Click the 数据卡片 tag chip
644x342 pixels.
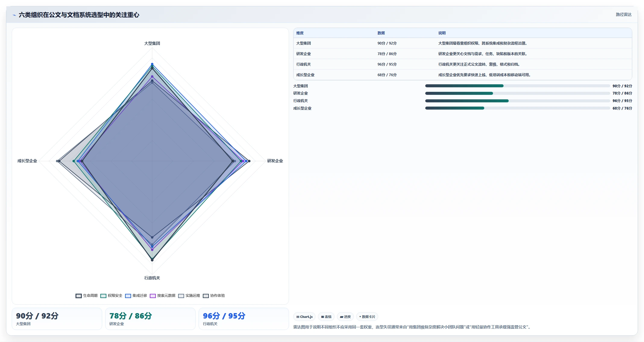click(x=367, y=317)
